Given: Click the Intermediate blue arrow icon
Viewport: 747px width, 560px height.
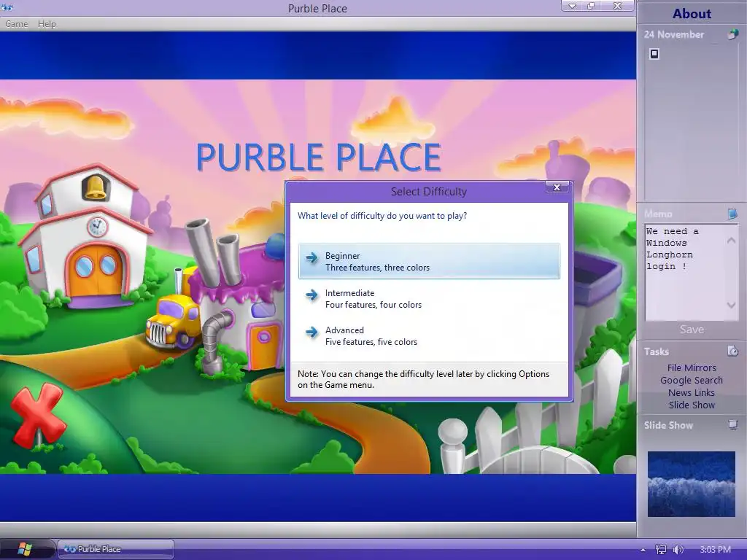Looking at the screenshot, I should point(311,295).
